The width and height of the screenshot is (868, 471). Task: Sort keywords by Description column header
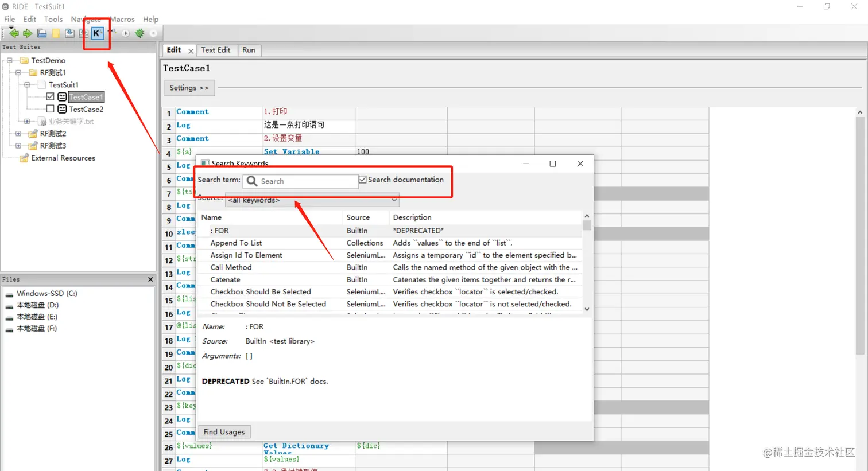click(486, 217)
